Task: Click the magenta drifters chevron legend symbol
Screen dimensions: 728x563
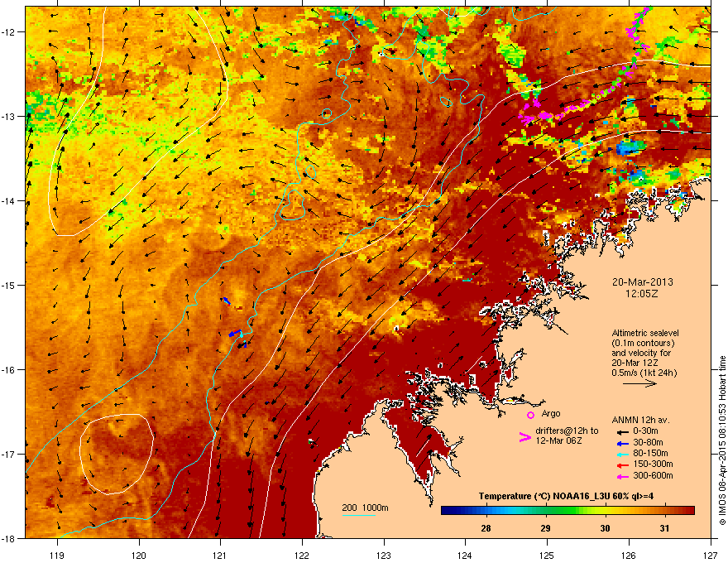Action: point(524,437)
